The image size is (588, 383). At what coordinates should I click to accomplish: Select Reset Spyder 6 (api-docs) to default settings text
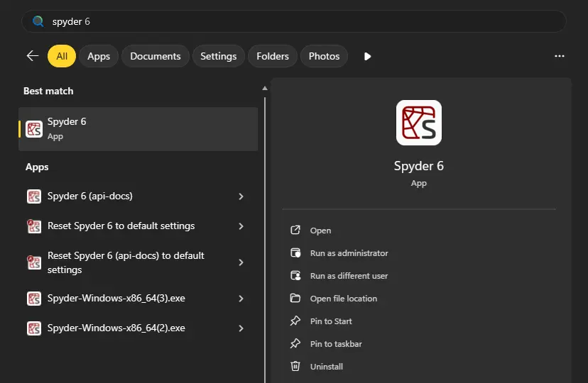(126, 262)
